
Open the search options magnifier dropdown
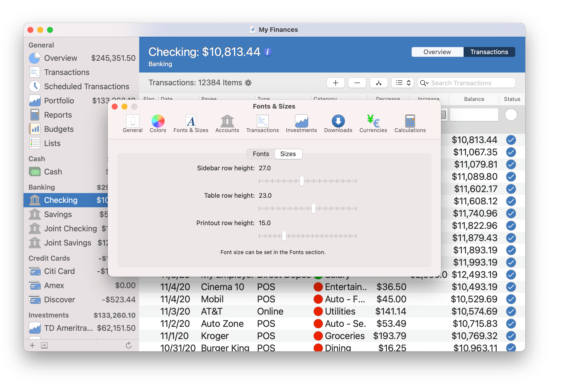click(424, 83)
